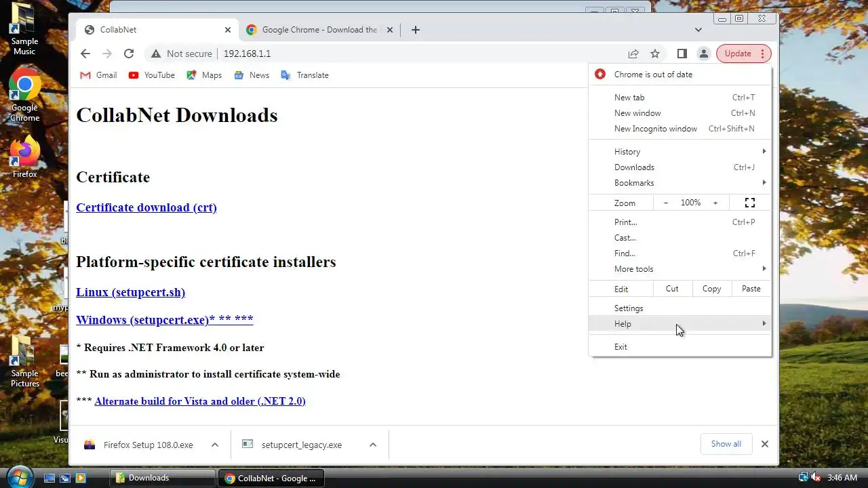Image resolution: width=868 pixels, height=488 pixels.
Task: Open Settings from the Chrome menu
Action: pyautogui.click(x=679, y=308)
